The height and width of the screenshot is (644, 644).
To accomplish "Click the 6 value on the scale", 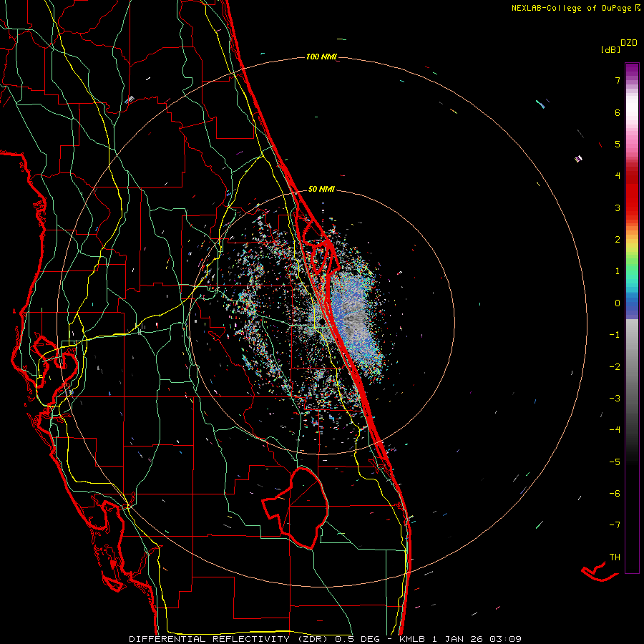I will pos(618,112).
